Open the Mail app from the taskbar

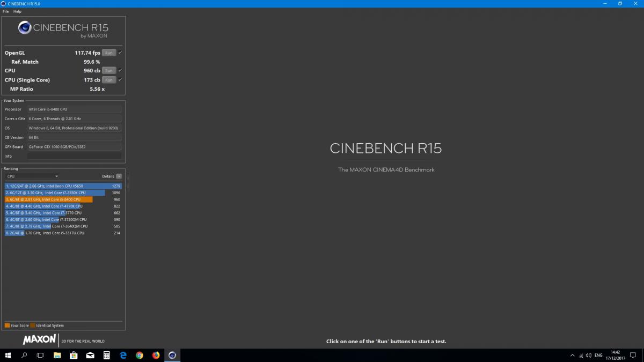90,355
